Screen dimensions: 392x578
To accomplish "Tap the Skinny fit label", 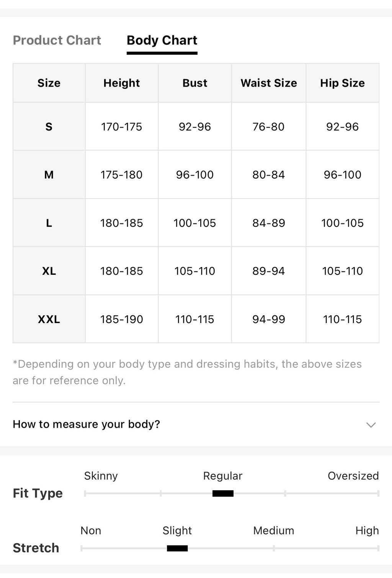I will [x=101, y=476].
